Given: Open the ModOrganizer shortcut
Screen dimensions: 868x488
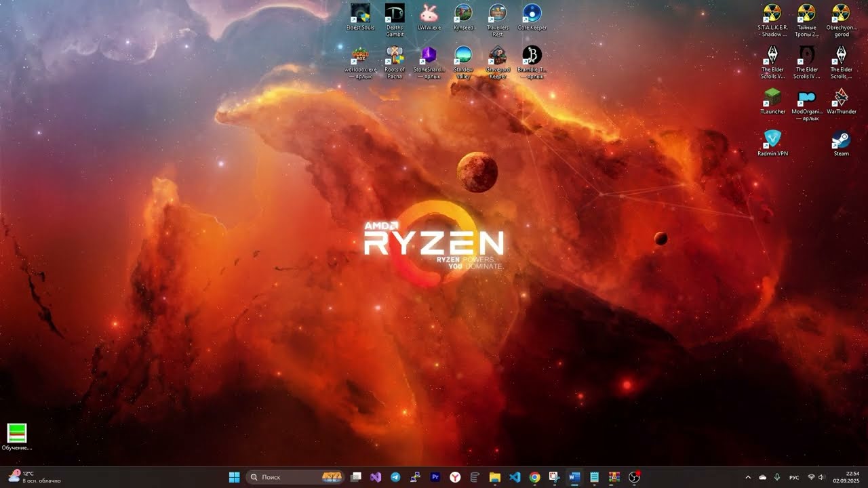Looking at the screenshot, I should coord(806,104).
